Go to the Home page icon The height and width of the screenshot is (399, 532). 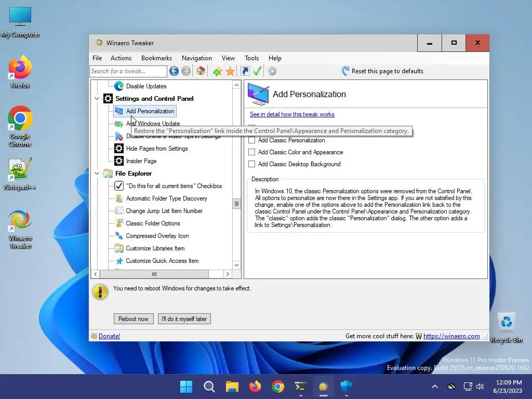201,71
